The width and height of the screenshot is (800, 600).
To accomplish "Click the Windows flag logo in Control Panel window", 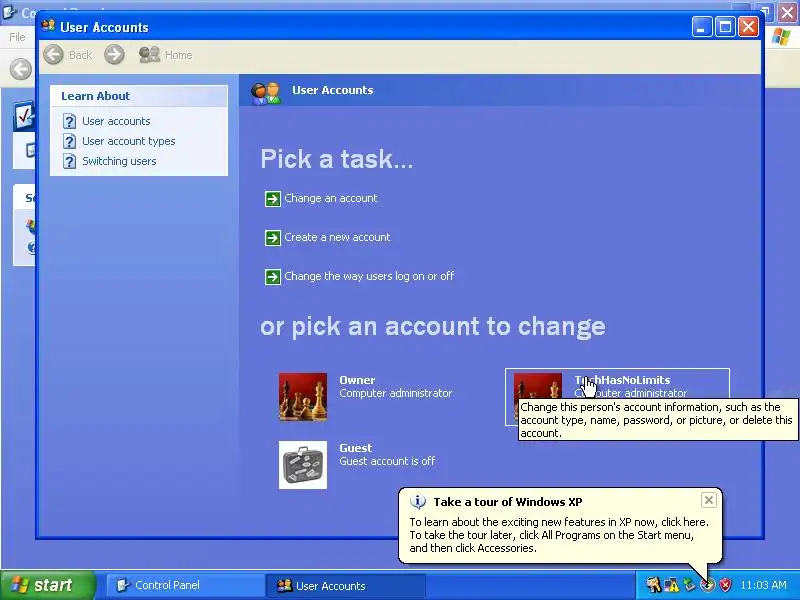I will tap(781, 37).
